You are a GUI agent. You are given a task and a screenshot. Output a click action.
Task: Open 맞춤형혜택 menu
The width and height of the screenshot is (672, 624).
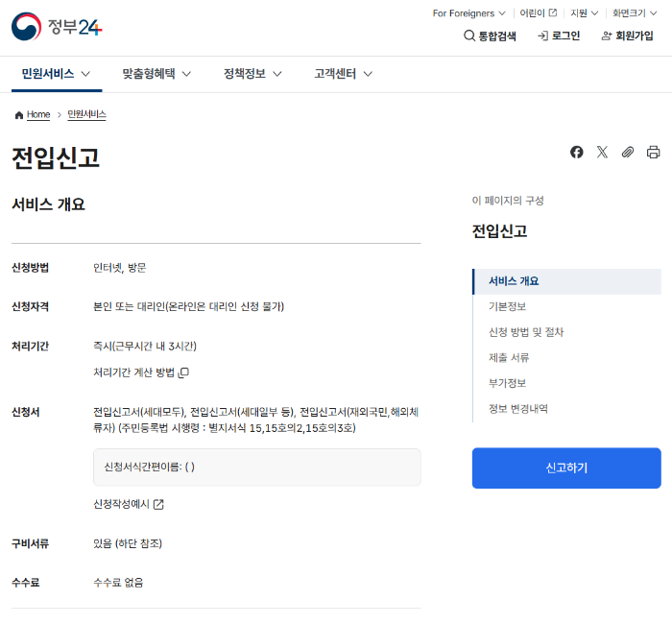tap(156, 74)
